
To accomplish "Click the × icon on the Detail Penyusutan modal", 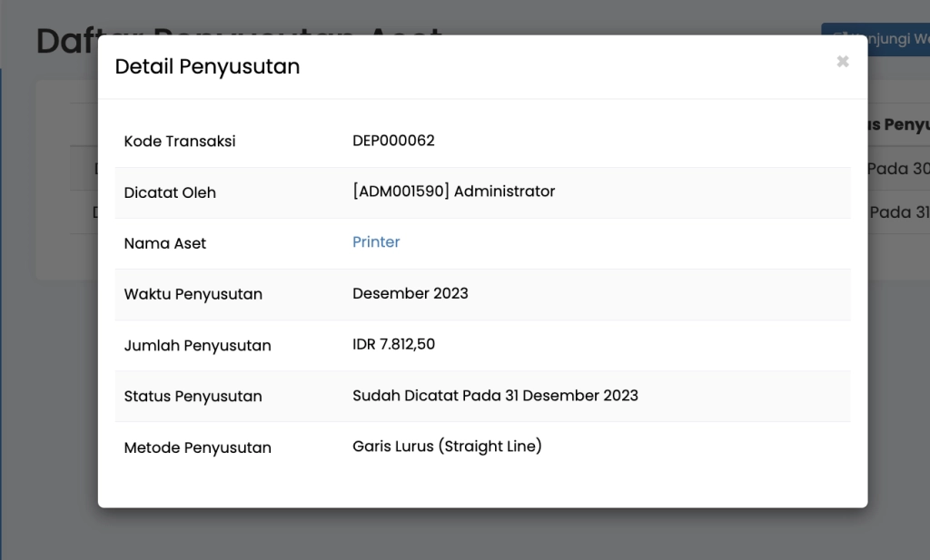I will pyautogui.click(x=843, y=62).
